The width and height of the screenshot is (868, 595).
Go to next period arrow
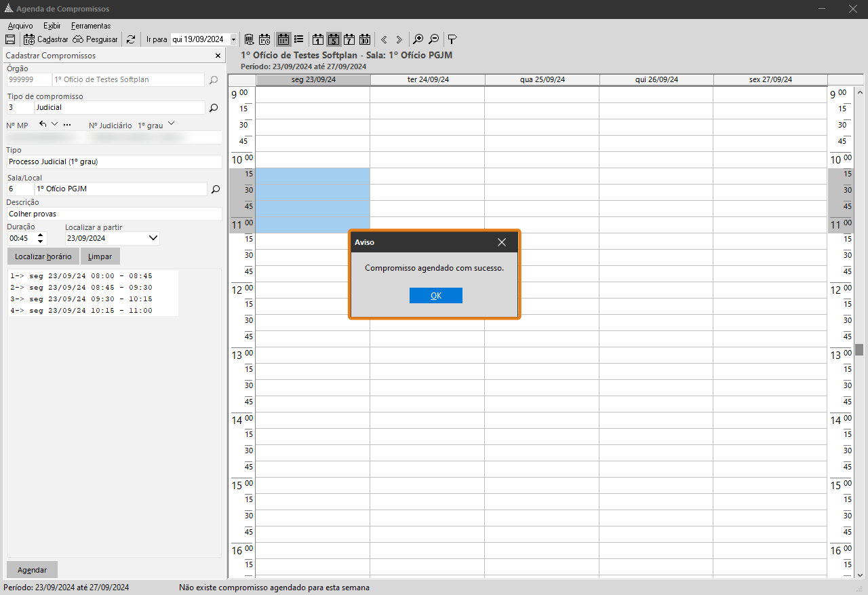399,39
